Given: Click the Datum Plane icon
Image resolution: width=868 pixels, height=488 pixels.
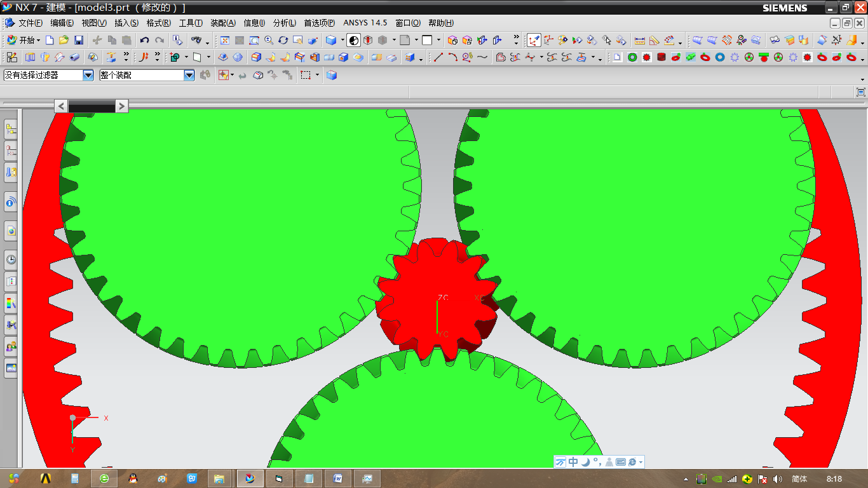Looking at the screenshot, I should 196,57.
